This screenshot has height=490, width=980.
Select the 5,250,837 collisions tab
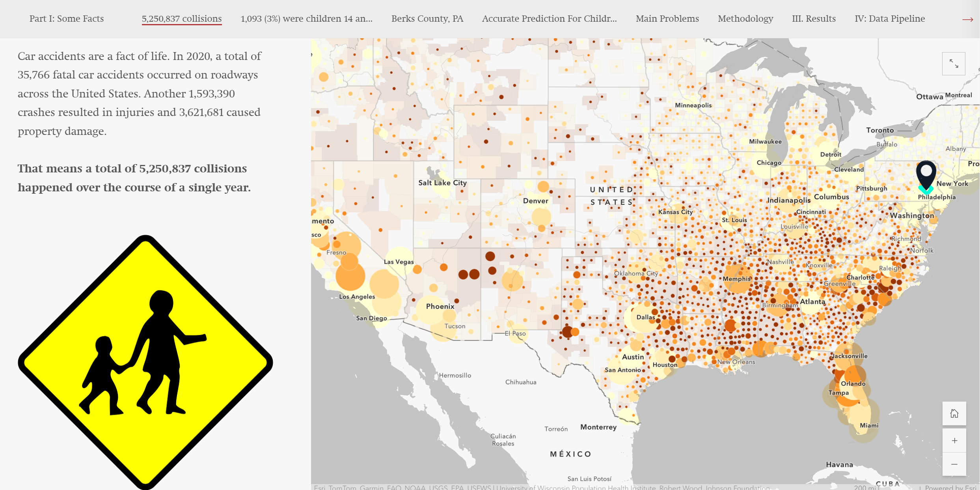tap(182, 19)
